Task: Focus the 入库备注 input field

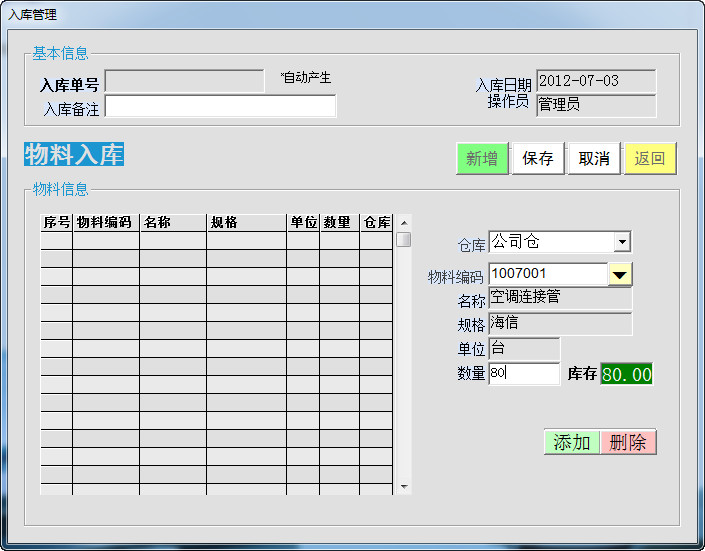Action: click(x=220, y=106)
